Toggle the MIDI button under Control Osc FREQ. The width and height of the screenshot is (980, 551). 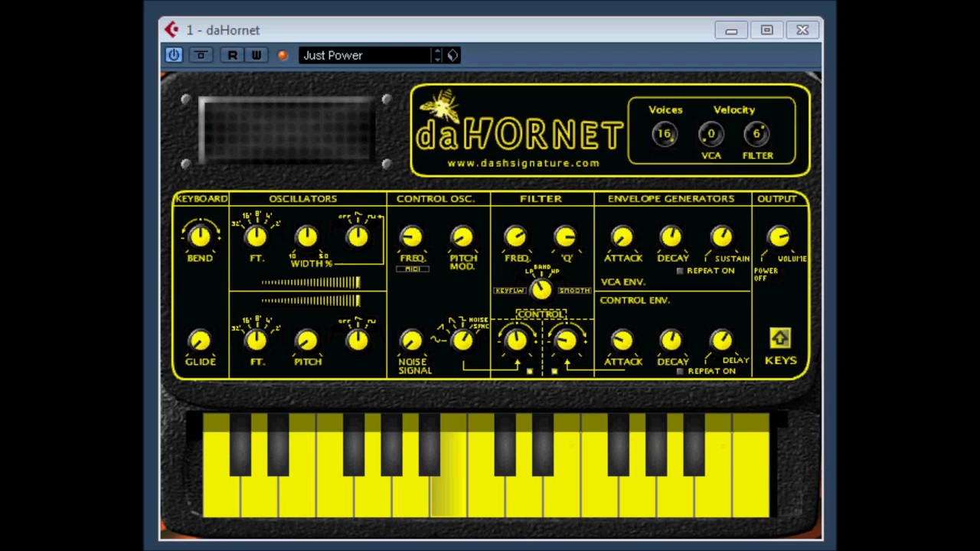(413, 269)
